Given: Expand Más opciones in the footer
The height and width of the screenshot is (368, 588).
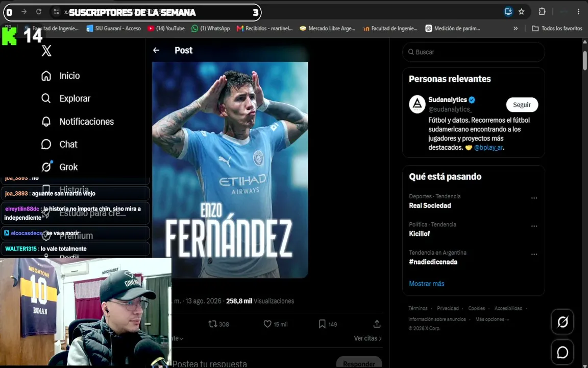Looking at the screenshot, I should pyautogui.click(x=492, y=319).
